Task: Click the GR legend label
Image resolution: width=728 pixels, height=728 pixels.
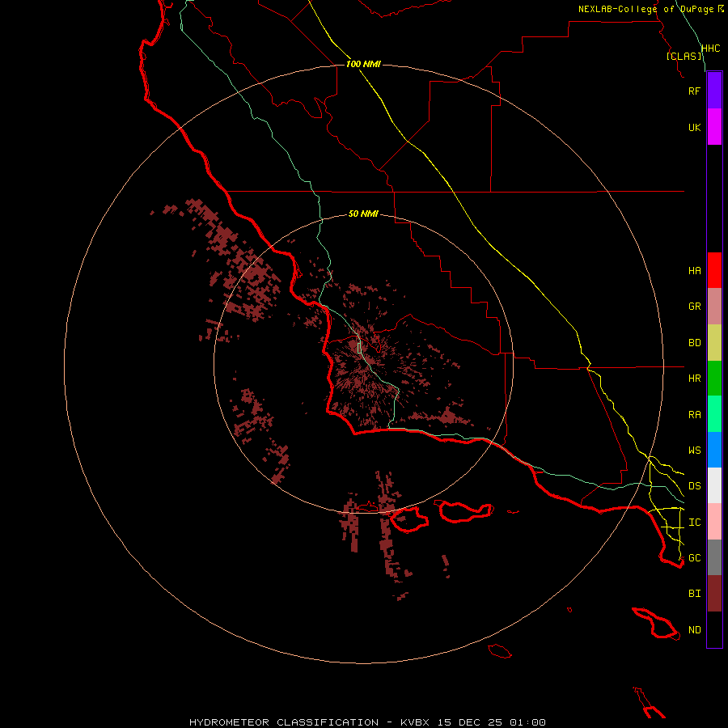Action: [x=695, y=307]
